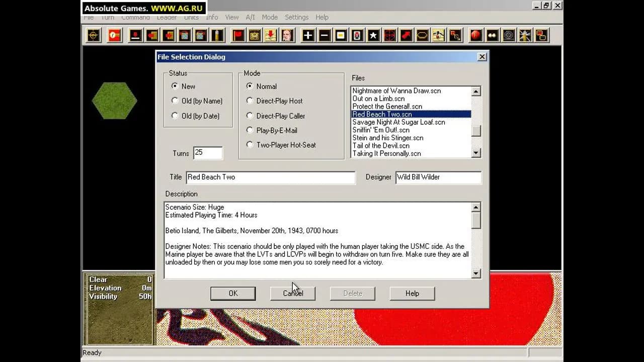Open the Help menu in menu bar
This screenshot has width=644, height=362.
pos(322,17)
